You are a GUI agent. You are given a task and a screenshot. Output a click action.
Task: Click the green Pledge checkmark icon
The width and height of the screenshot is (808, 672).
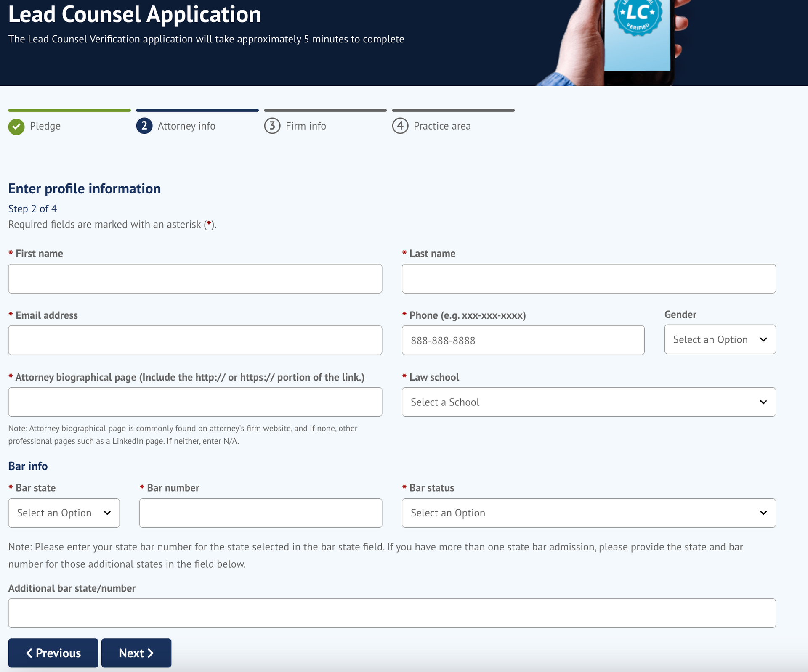(x=16, y=127)
